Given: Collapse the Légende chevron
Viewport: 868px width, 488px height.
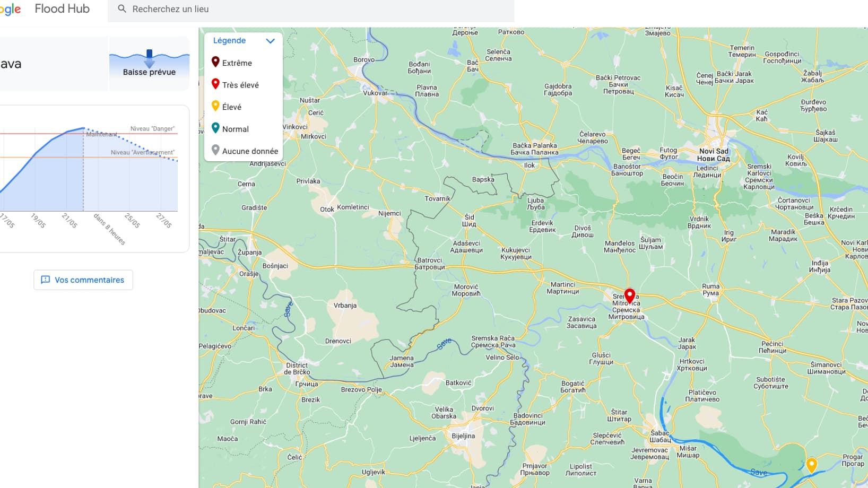Looking at the screenshot, I should coord(270,41).
